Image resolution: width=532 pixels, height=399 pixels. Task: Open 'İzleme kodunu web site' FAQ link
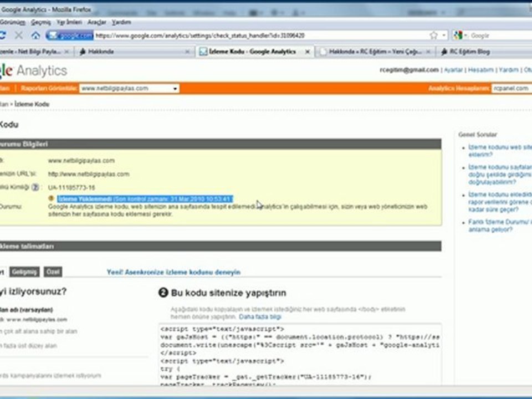coord(500,151)
